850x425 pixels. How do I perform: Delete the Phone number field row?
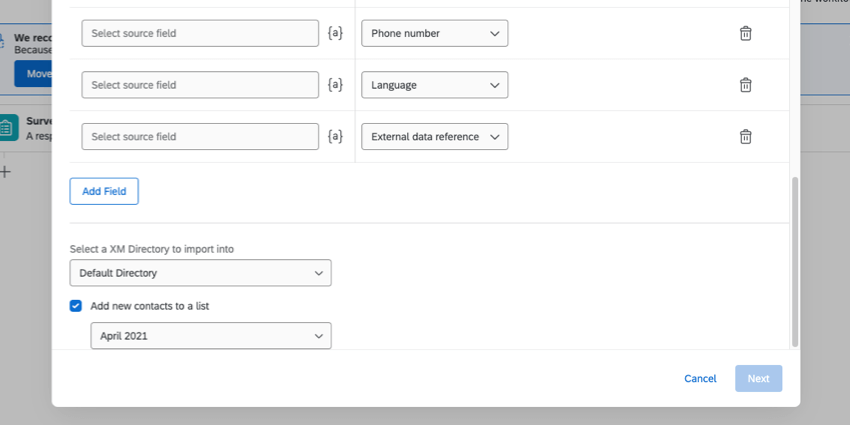pyautogui.click(x=745, y=33)
